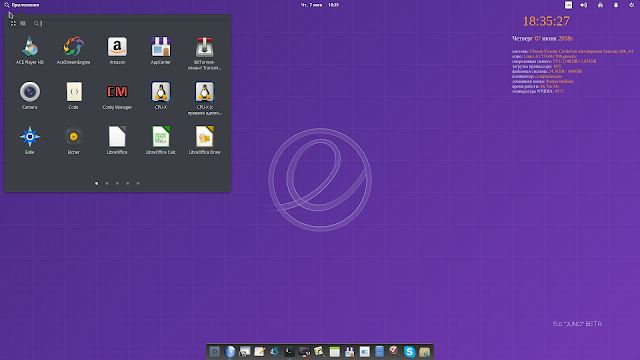
Task: Launch Conky Manager
Action: tap(117, 96)
